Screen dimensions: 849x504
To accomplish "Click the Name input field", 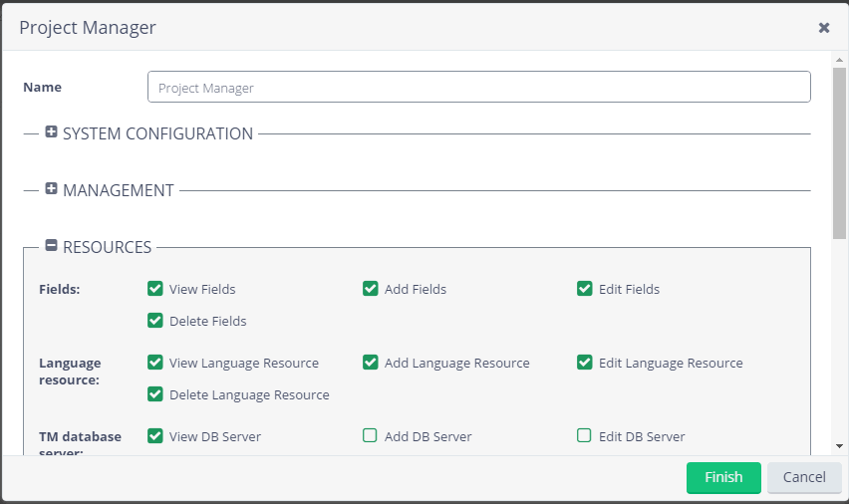I will click(478, 88).
